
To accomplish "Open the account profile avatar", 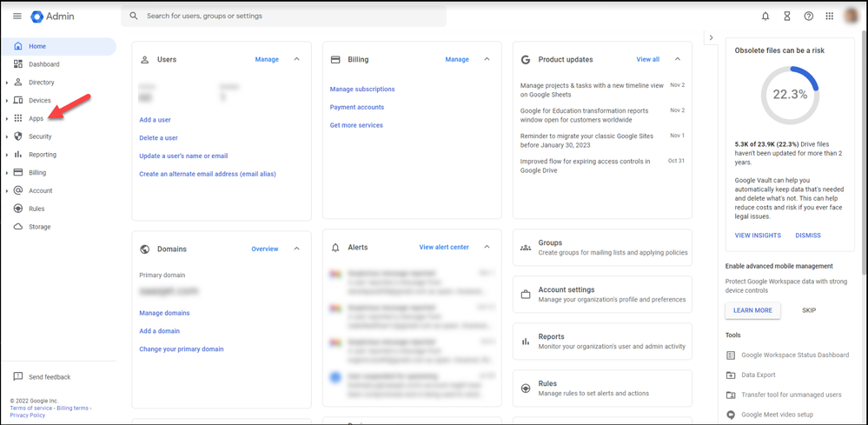I will (x=852, y=16).
